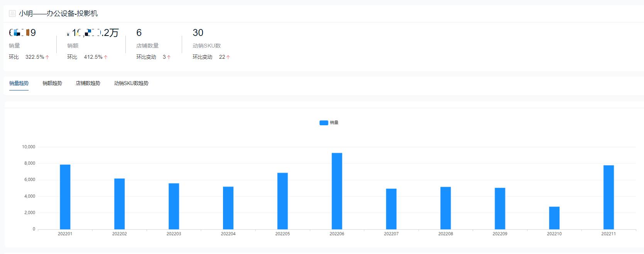Click the up arrow beside 环比变动 22

tap(228, 57)
